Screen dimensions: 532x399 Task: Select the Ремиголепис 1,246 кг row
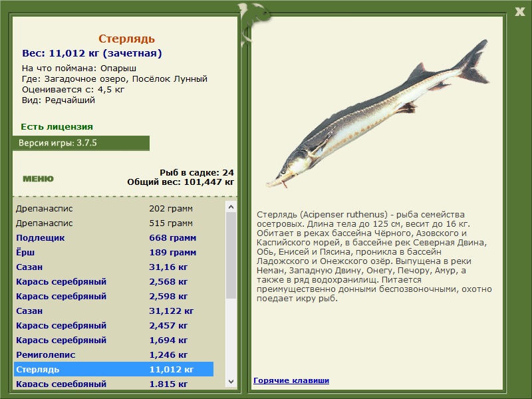pyautogui.click(x=114, y=354)
